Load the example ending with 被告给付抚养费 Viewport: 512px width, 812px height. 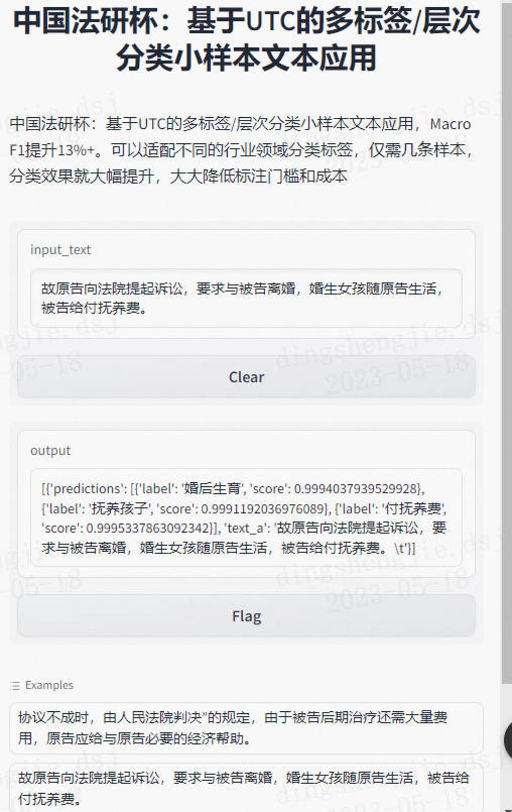click(x=246, y=788)
